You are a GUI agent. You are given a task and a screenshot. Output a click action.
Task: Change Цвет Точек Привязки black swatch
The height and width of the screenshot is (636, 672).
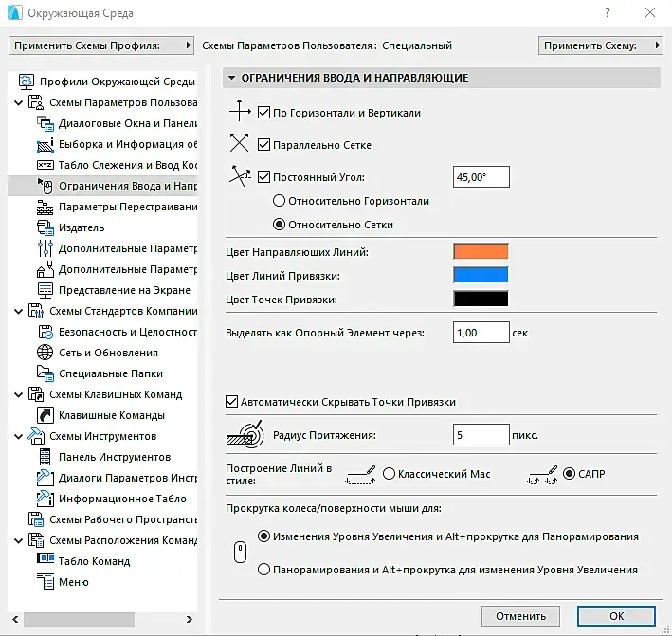tap(481, 299)
